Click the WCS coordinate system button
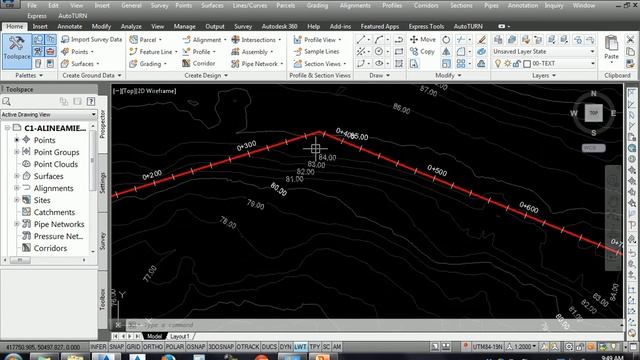The width and height of the screenshot is (640, 360). click(593, 148)
